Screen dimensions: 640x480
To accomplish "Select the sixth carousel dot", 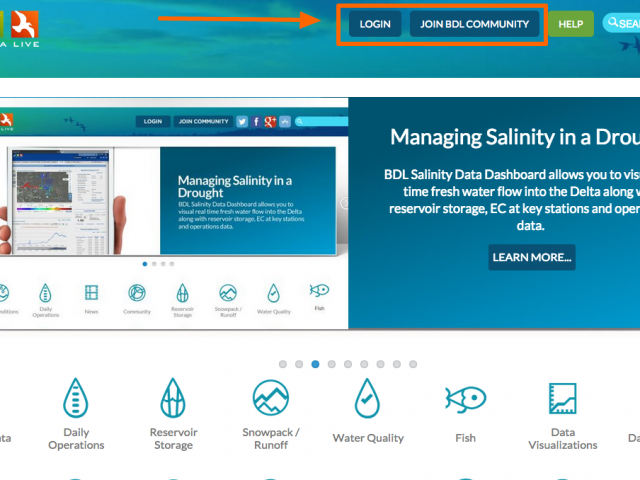I will click(x=364, y=364).
